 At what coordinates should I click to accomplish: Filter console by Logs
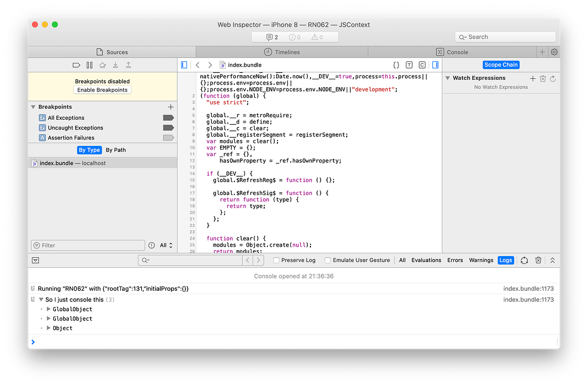(505, 260)
